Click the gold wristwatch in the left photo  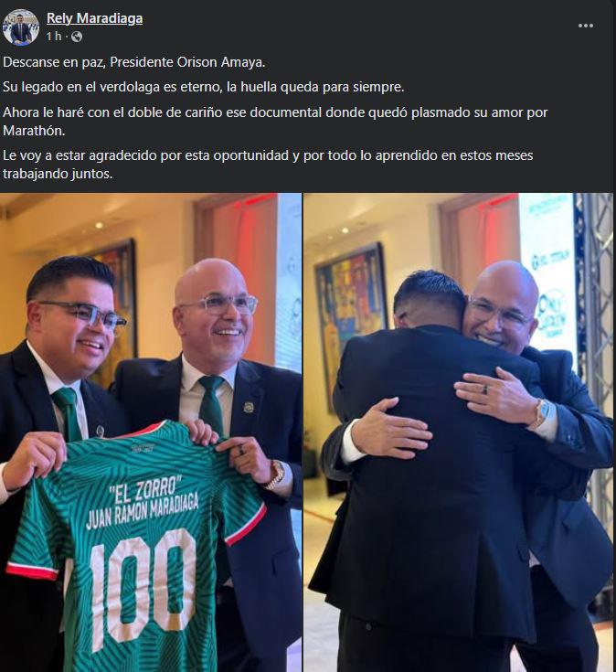click(x=275, y=475)
